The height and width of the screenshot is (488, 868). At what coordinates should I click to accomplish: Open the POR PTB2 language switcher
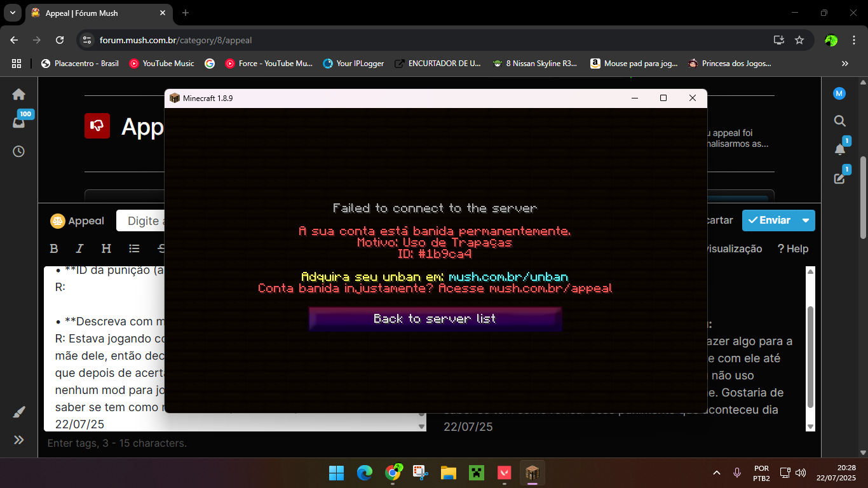(761, 473)
